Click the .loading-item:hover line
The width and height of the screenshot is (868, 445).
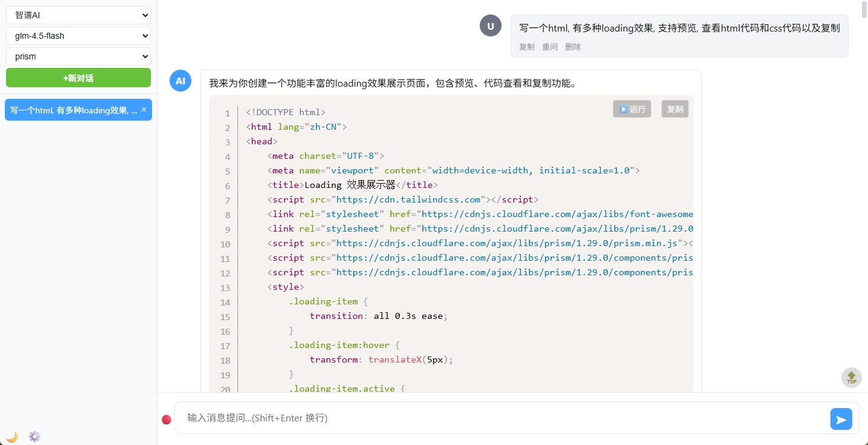tap(345, 345)
